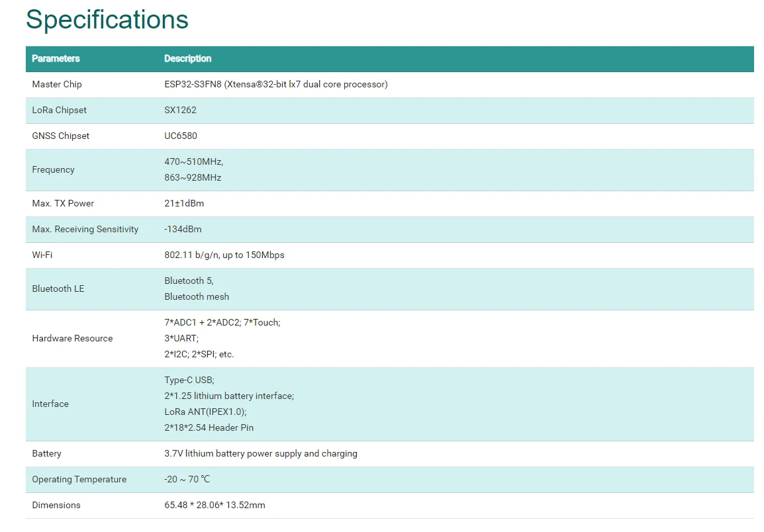The image size is (764, 532).
Task: Click the Parameters column header
Action: point(56,58)
